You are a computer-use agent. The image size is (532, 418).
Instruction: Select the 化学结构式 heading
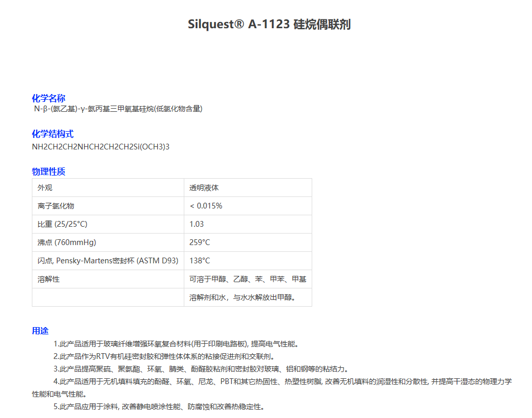(x=53, y=134)
